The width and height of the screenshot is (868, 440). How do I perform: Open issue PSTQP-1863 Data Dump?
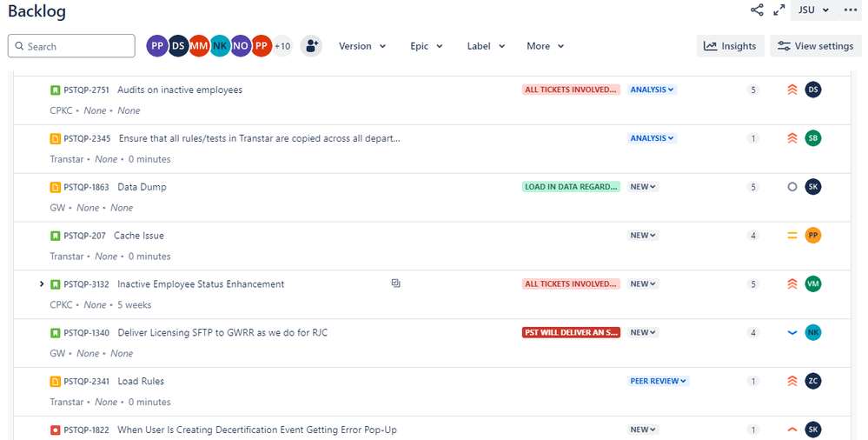86,187
